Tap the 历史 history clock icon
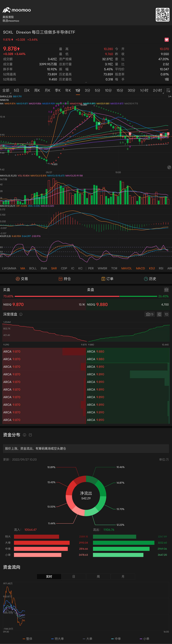This screenshot has width=172, height=644. coord(146,279)
